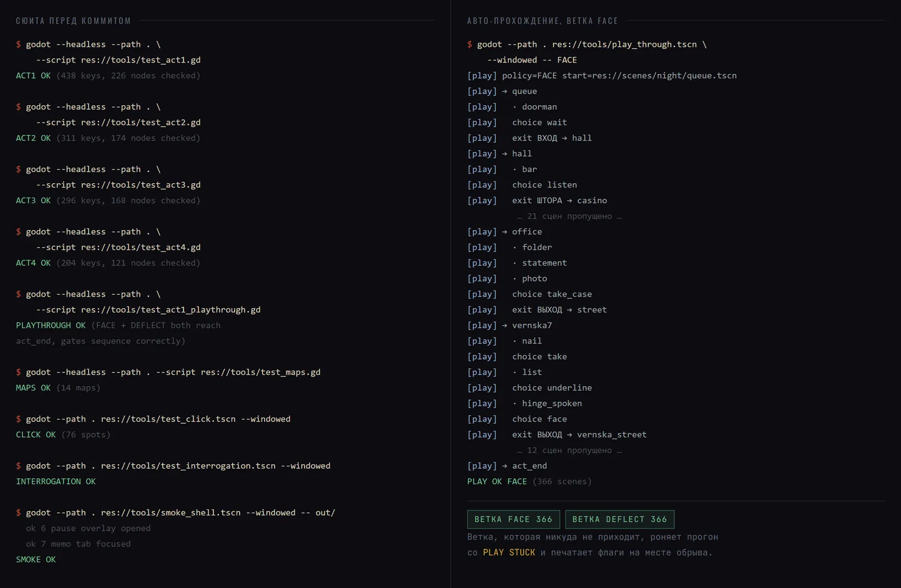The height and width of the screenshot is (588, 901).
Task: Click 'exit ВЫХОД → vernska_street' log line
Action: pyautogui.click(x=557, y=434)
